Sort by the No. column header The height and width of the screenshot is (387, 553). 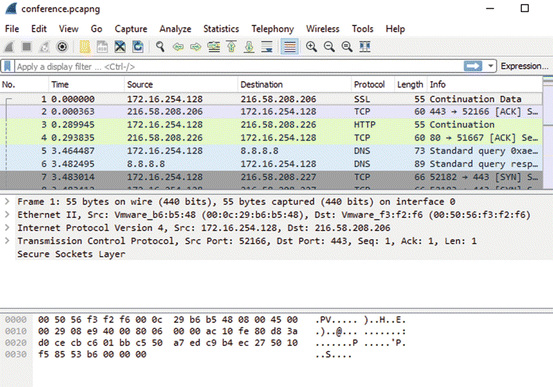point(24,85)
